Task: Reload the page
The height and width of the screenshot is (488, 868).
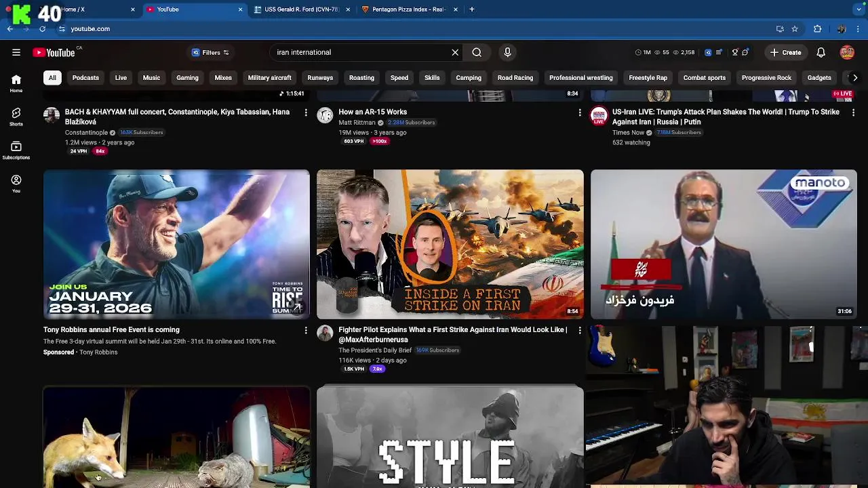Action: click(x=42, y=29)
